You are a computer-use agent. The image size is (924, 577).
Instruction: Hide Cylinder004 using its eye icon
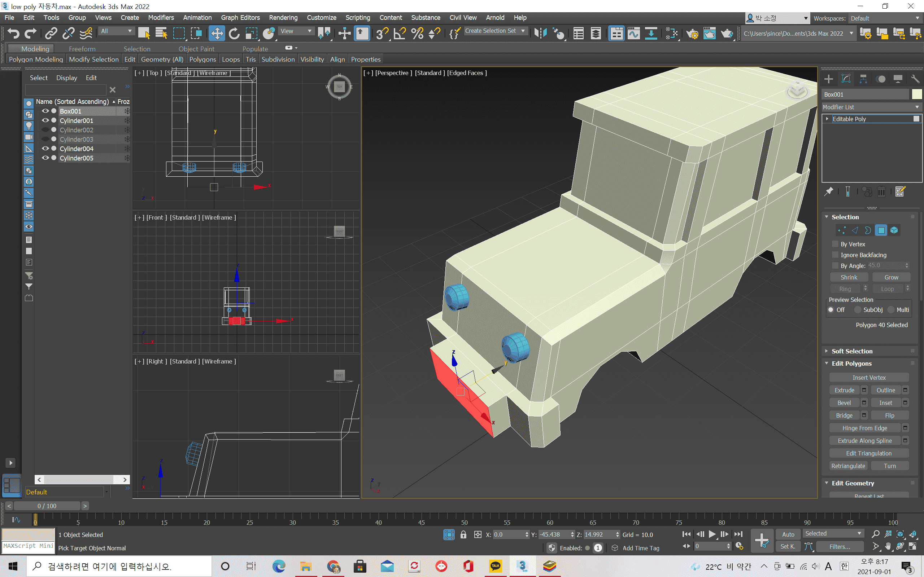[45, 149]
